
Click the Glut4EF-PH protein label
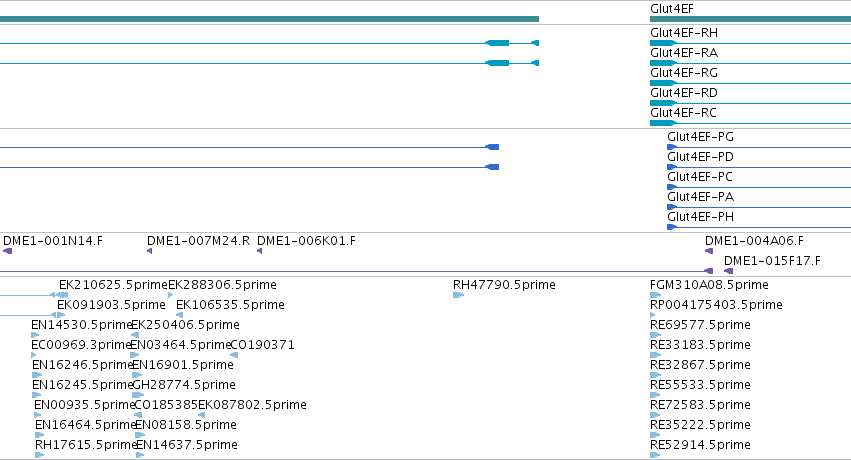click(700, 217)
